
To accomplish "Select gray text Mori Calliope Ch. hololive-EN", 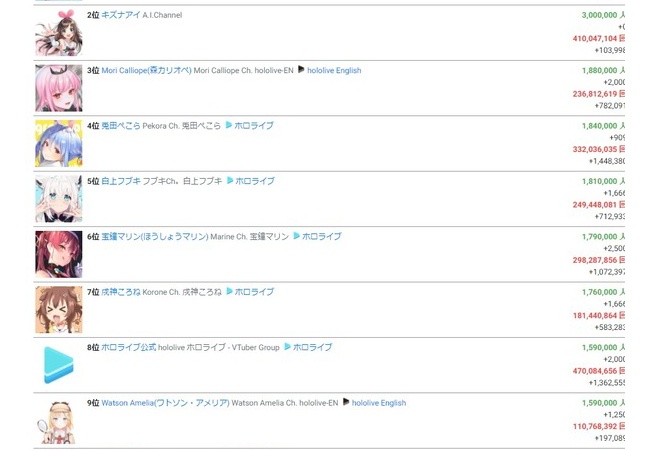I will coord(244,70).
